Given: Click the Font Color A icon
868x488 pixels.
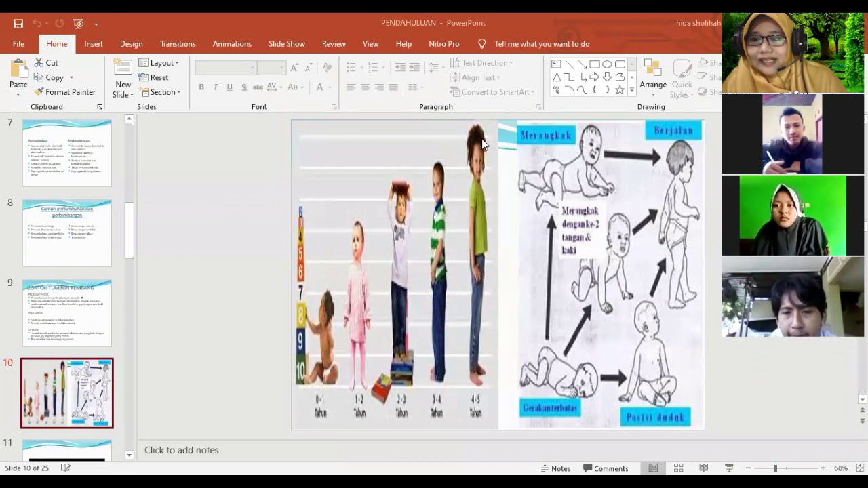Looking at the screenshot, I should (x=320, y=87).
